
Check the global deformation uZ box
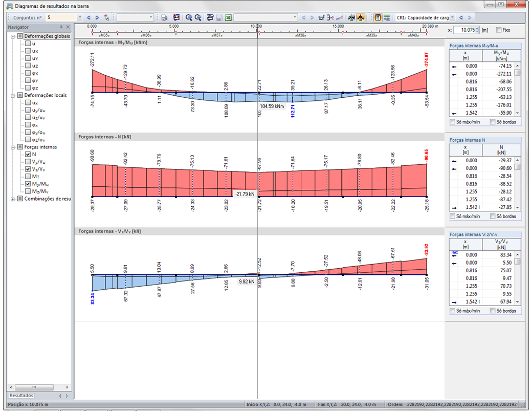[x=28, y=66]
